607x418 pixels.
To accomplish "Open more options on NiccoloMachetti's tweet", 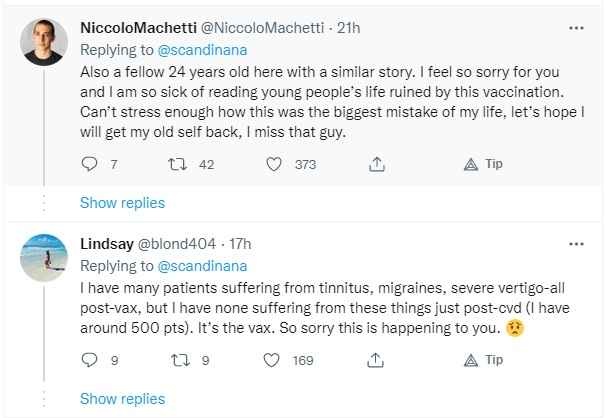I will point(576,27).
